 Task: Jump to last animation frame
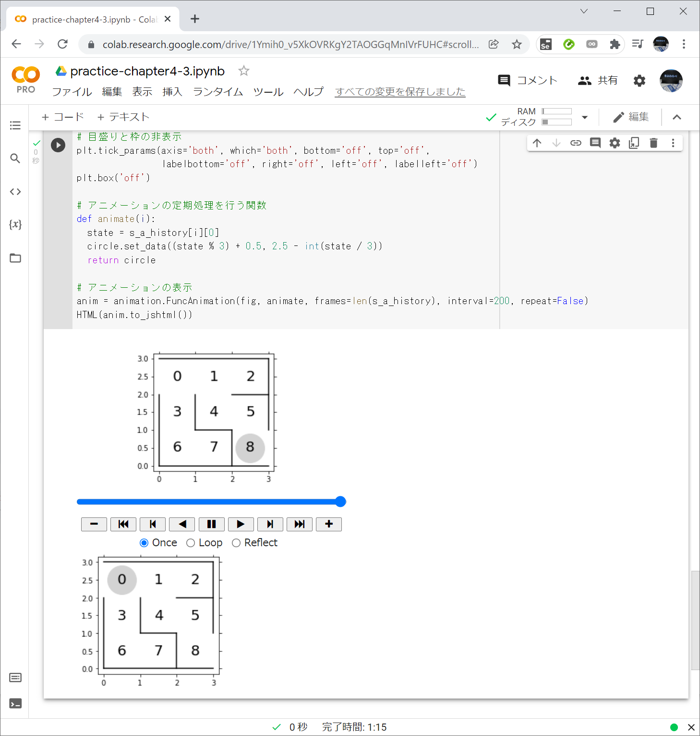pos(300,524)
